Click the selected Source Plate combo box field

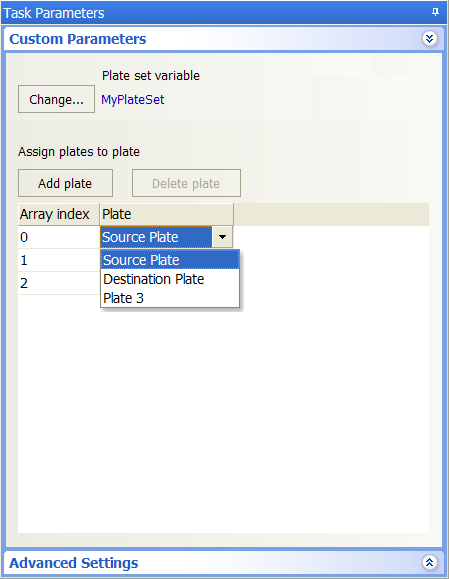156,237
